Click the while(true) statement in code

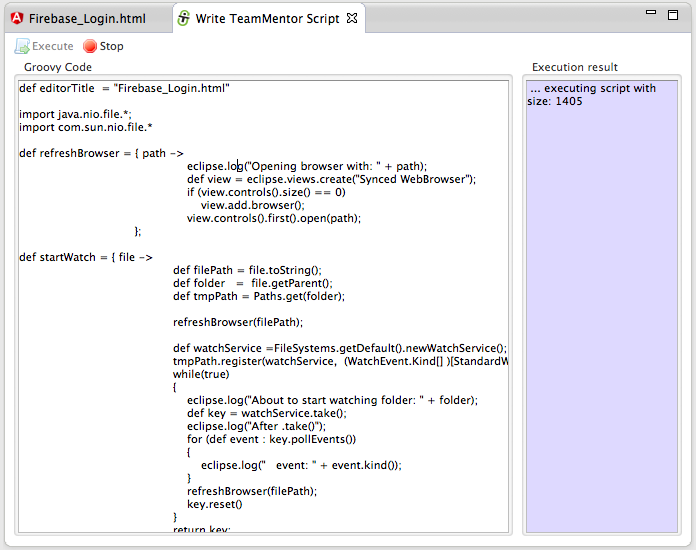coord(200,374)
